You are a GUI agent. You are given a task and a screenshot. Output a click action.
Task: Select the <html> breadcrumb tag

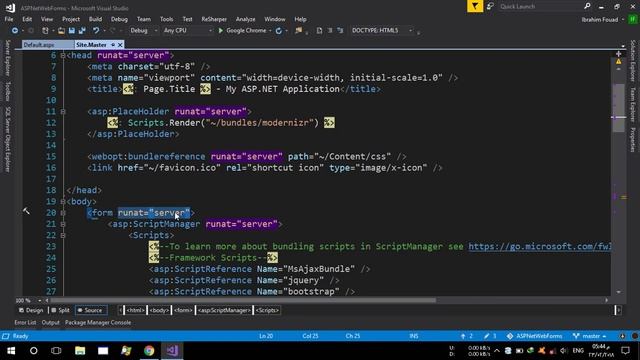point(135,310)
